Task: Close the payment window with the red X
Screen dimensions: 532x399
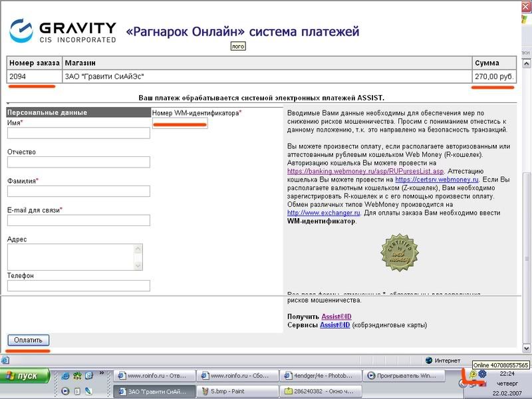Action: [526, 7]
